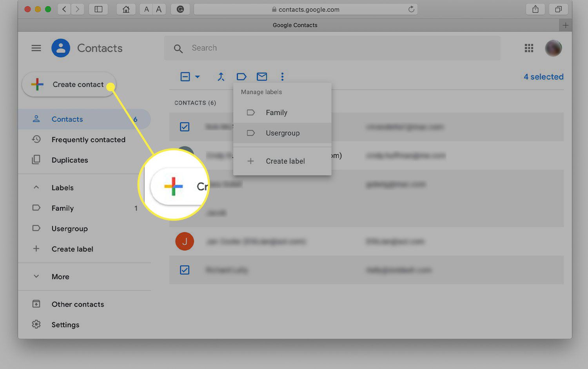
Task: Click the 4 selected text
Action: pos(543,77)
